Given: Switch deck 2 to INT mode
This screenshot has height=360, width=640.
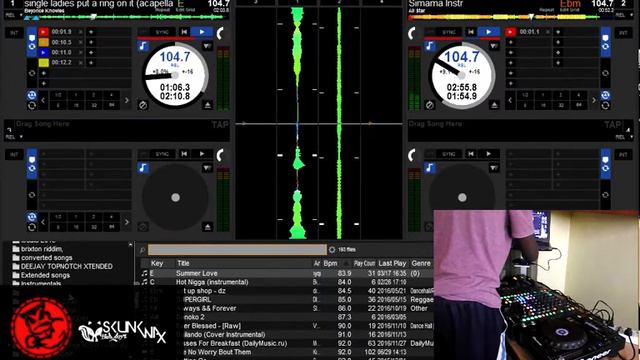Looking at the screenshot, I should pos(623,33).
